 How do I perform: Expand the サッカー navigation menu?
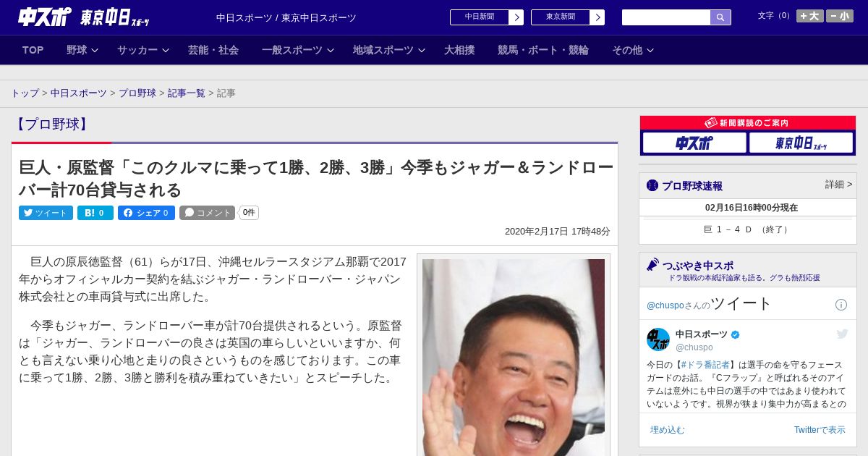[143, 50]
